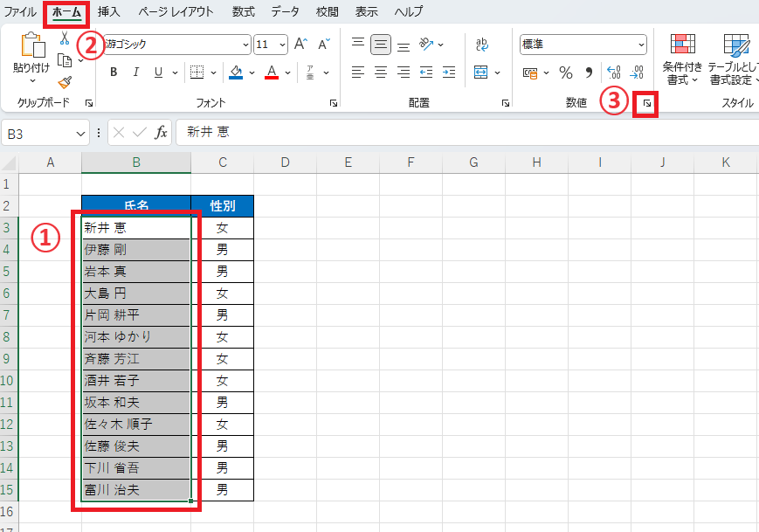Click the Insert Function fx button
This screenshot has height=532, width=759.
tap(161, 132)
